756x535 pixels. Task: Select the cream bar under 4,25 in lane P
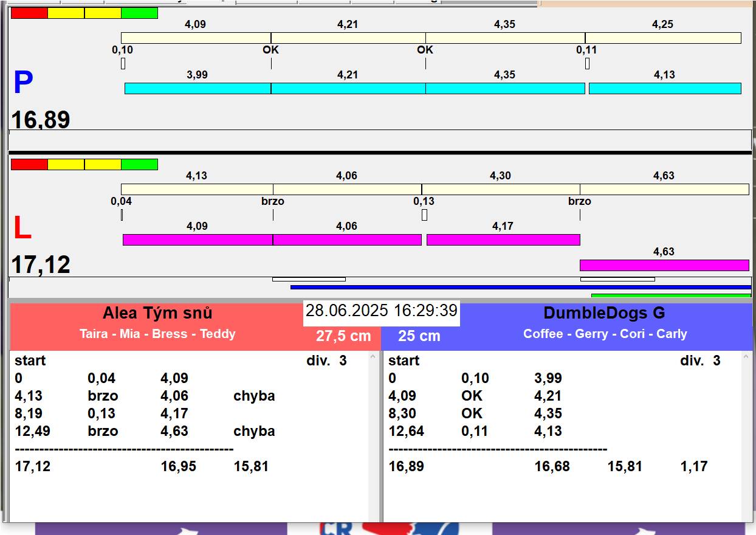coord(663,38)
